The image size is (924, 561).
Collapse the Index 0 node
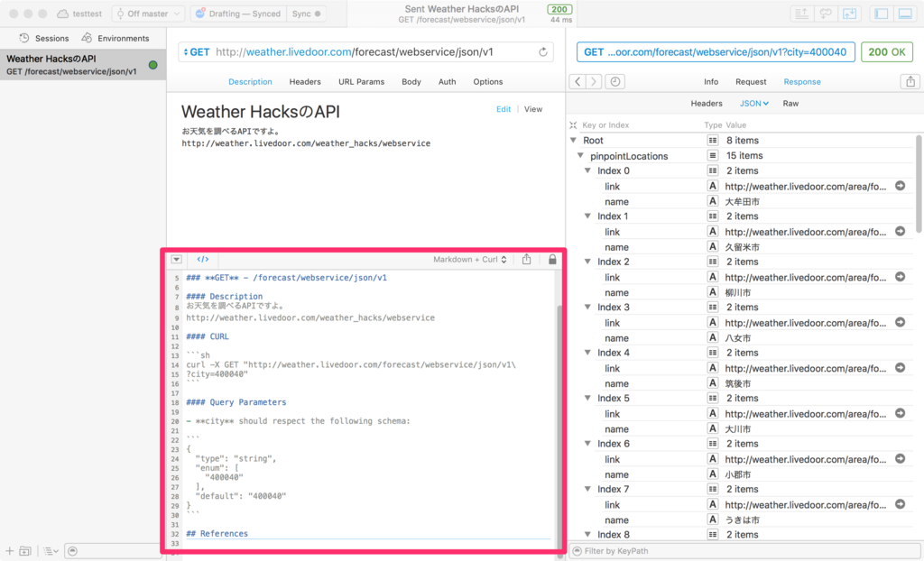[x=587, y=170]
